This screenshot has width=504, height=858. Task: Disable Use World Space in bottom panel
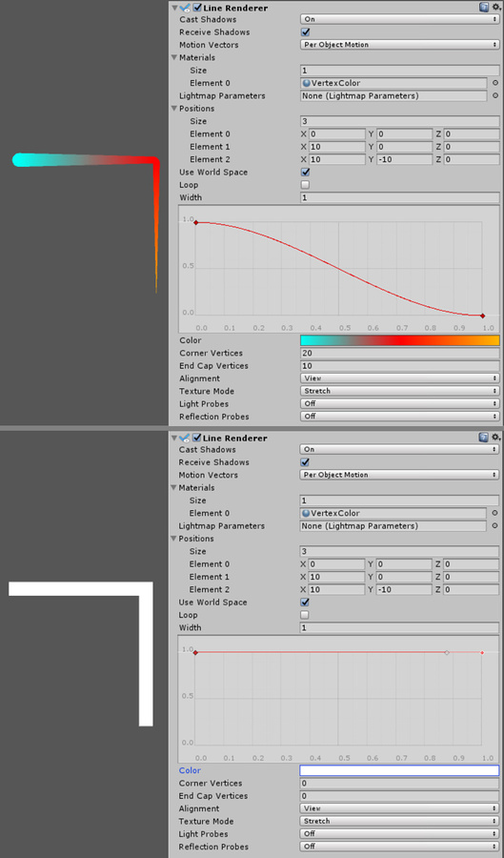[306, 603]
